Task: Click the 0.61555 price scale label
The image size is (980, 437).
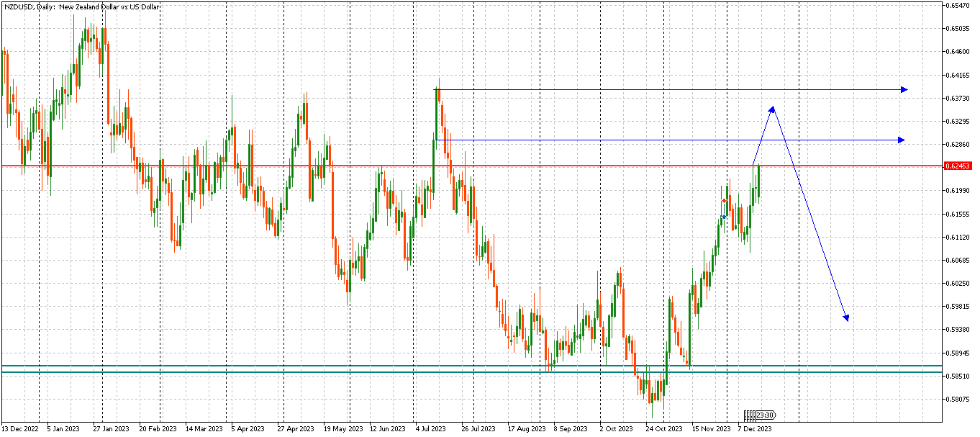Action: click(x=958, y=214)
